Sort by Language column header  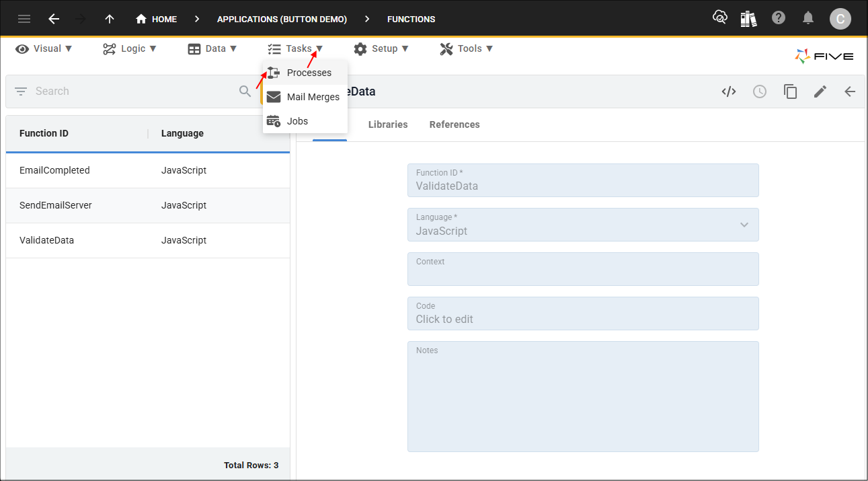pyautogui.click(x=182, y=133)
